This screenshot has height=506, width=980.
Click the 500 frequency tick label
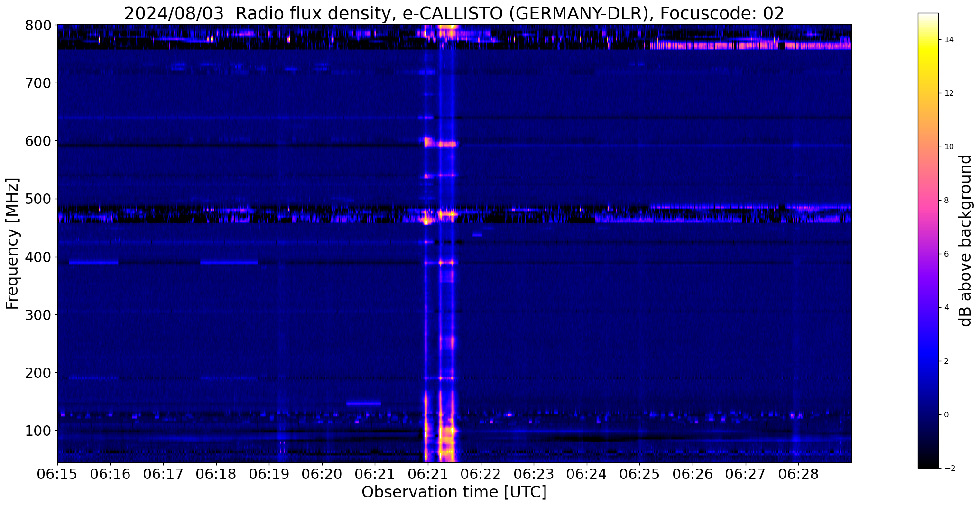(37, 199)
